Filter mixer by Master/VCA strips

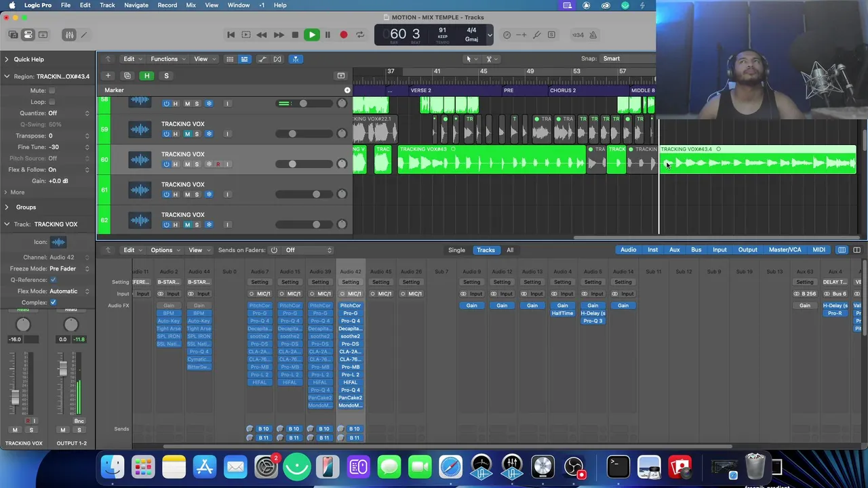[785, 250]
